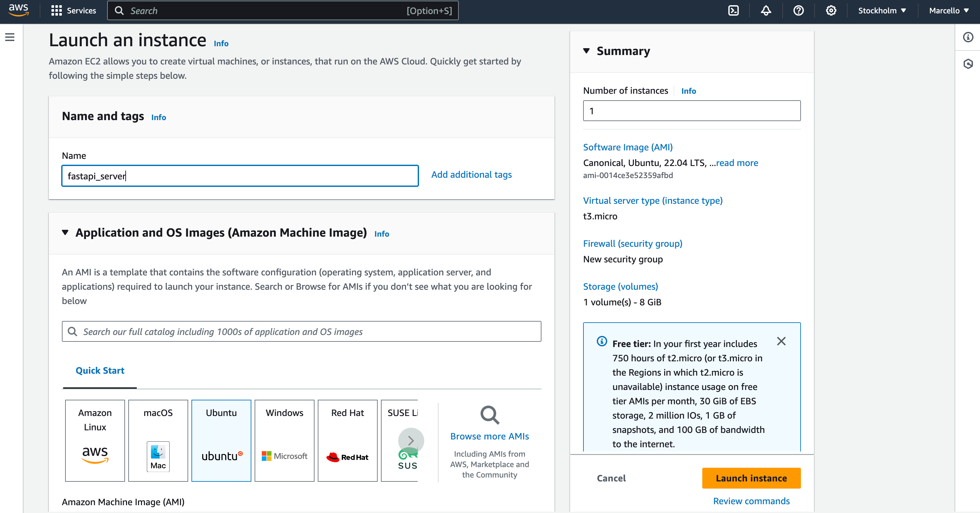Click the AWS logo home icon
Screen dimensions: 980x513
[18, 10]
